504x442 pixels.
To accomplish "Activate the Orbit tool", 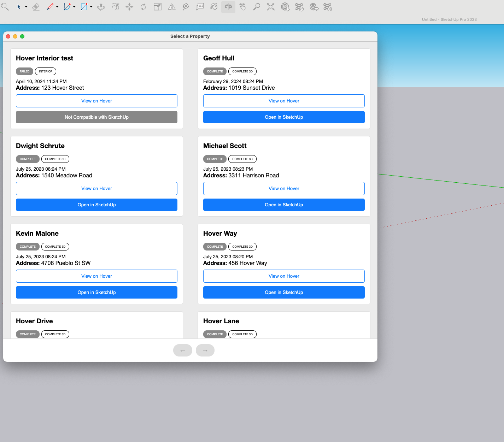I will 228,7.
